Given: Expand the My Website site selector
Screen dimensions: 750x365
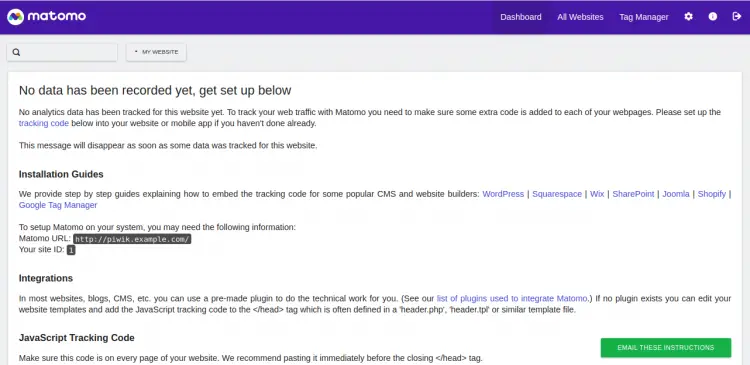Looking at the screenshot, I should click(x=156, y=52).
